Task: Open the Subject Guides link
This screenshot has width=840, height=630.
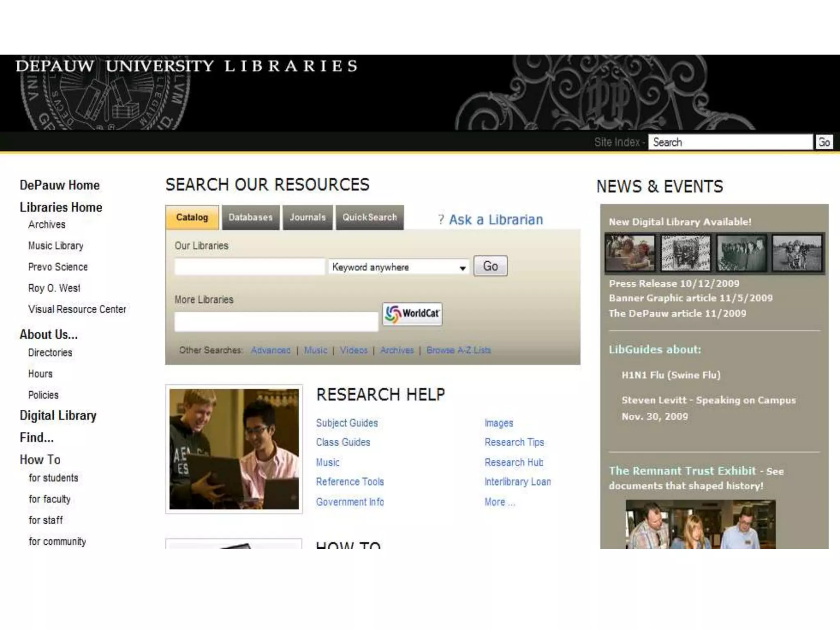Action: (x=347, y=423)
